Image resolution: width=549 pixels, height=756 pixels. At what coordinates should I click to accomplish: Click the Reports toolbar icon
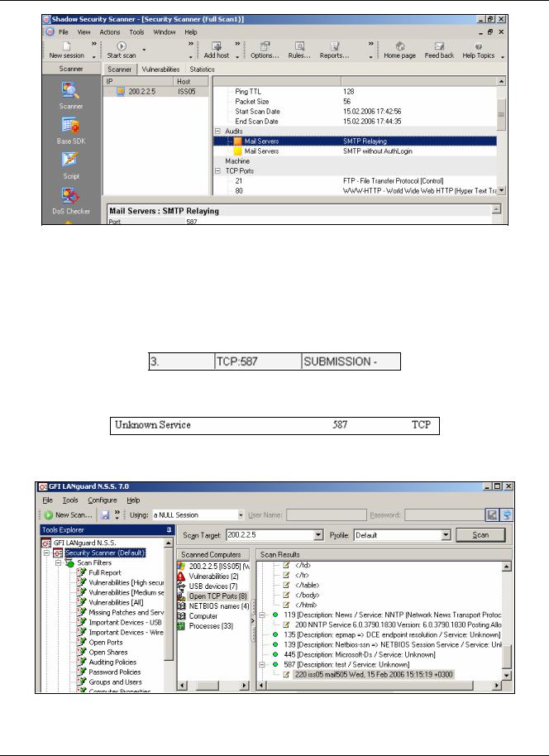click(x=335, y=45)
